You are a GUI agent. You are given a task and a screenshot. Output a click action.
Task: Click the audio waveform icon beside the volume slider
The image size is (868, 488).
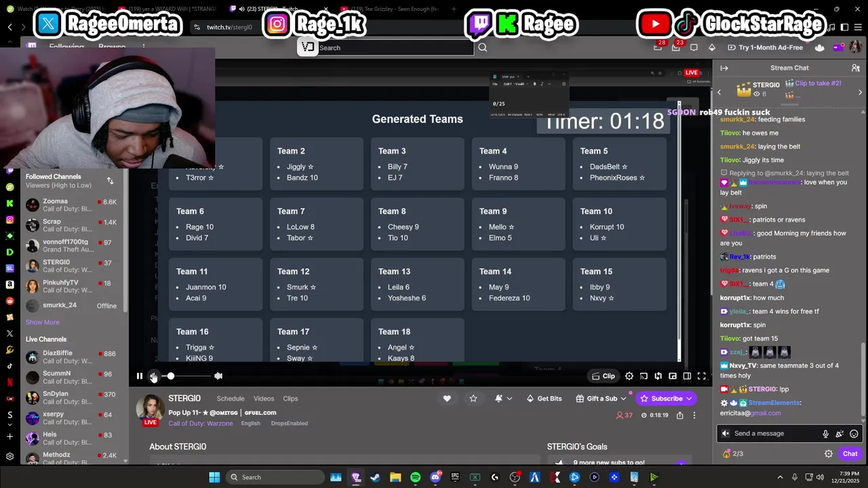click(218, 376)
